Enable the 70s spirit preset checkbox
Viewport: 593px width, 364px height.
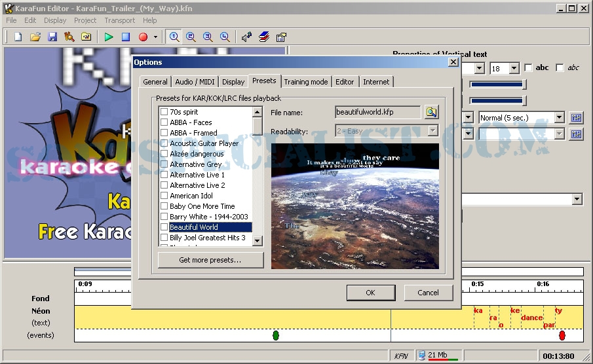(x=164, y=112)
